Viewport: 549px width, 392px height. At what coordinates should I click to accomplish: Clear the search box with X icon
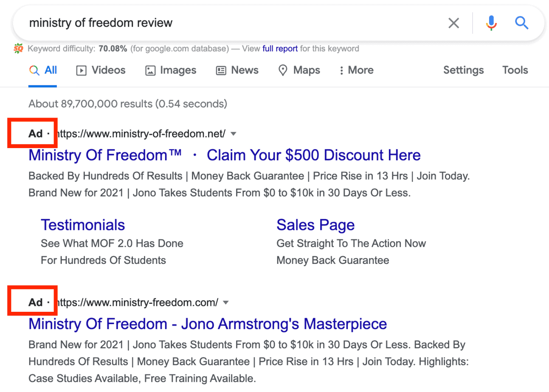tap(453, 23)
